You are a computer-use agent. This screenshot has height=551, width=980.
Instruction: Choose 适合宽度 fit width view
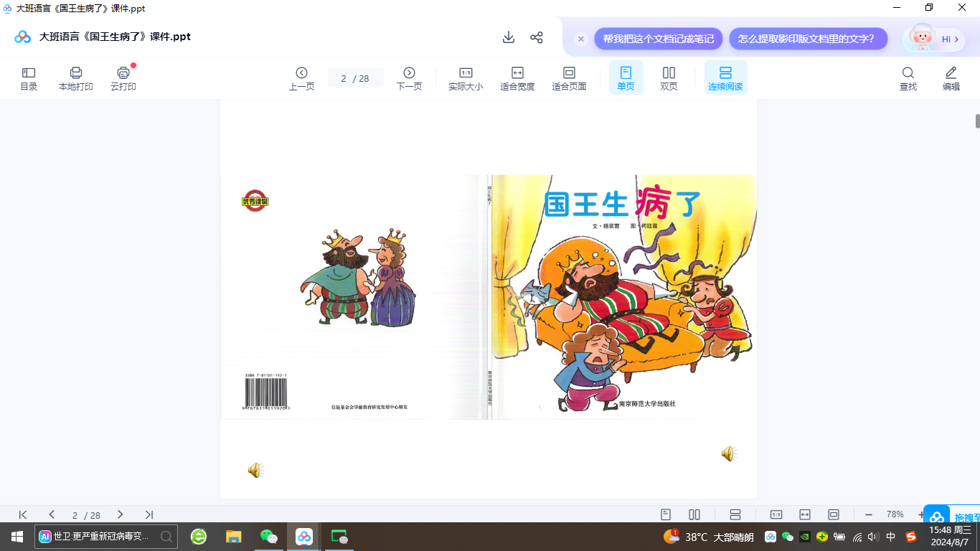(517, 79)
